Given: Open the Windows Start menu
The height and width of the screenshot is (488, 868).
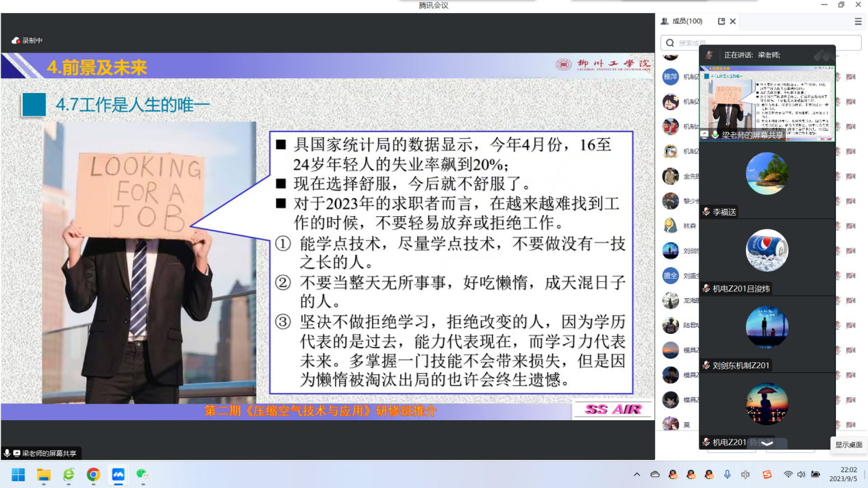Looking at the screenshot, I should (18, 474).
